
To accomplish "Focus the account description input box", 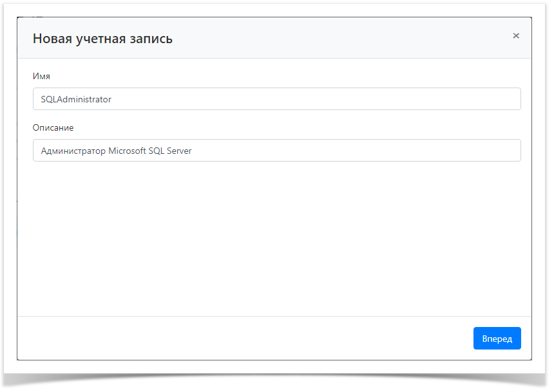I will [277, 150].
